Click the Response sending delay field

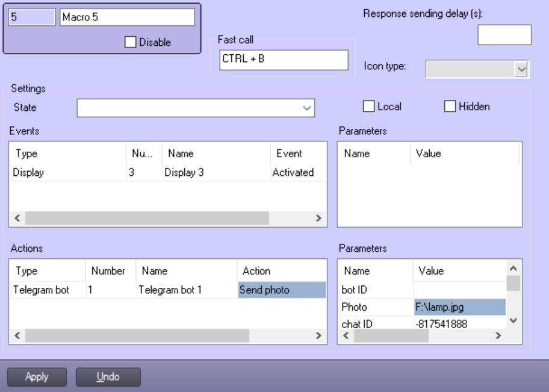click(x=504, y=35)
